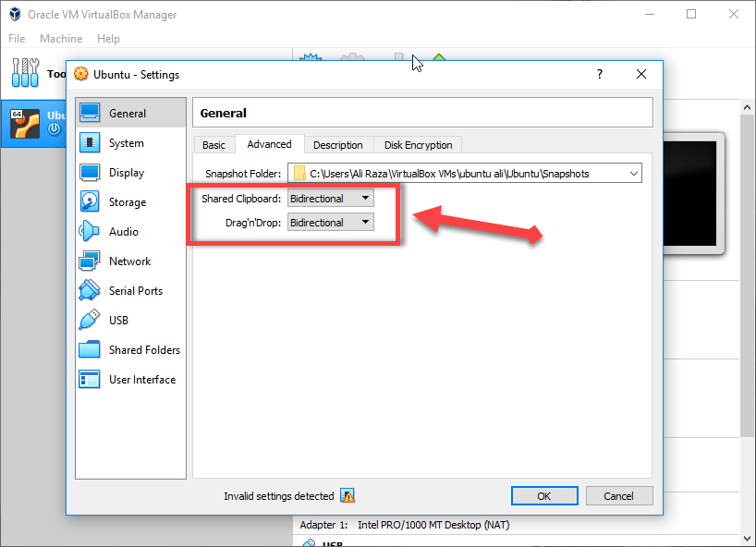756x547 pixels.
Task: Select the General settings icon
Action: (90, 114)
